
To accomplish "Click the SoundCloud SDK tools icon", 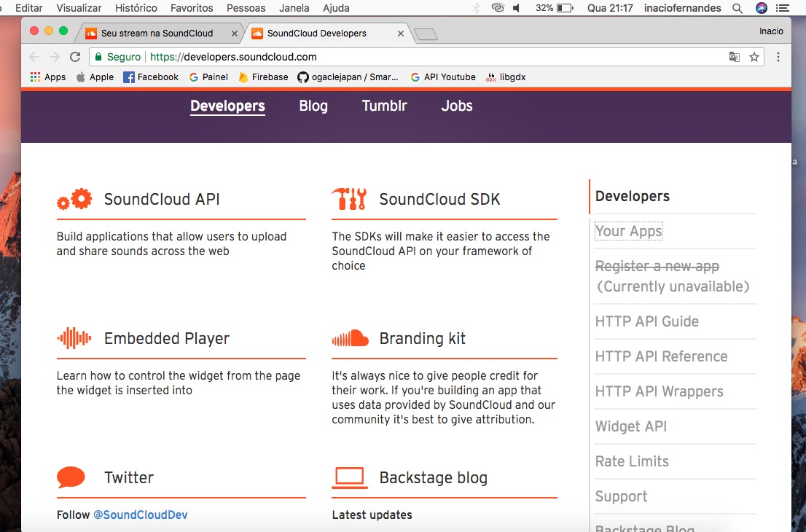I will [349, 199].
